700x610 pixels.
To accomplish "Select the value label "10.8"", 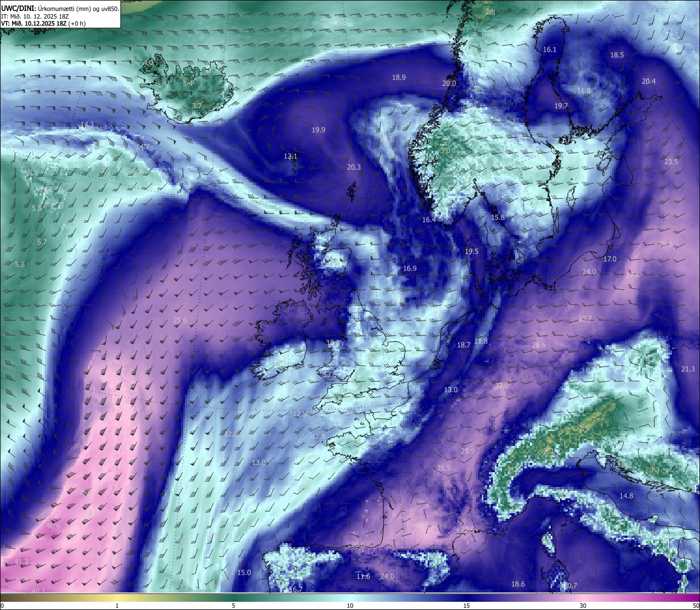I will tap(333, 343).
